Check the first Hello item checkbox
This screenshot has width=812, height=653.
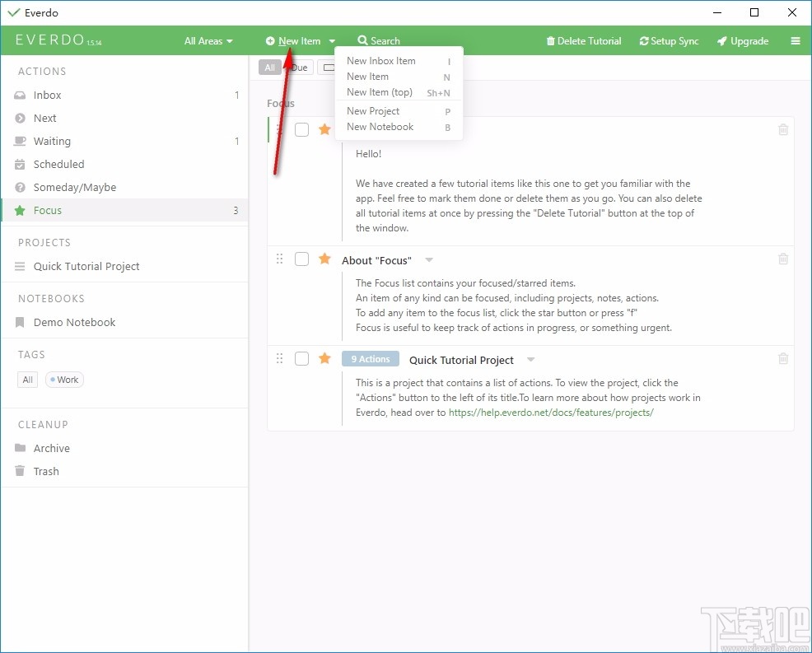pyautogui.click(x=301, y=129)
